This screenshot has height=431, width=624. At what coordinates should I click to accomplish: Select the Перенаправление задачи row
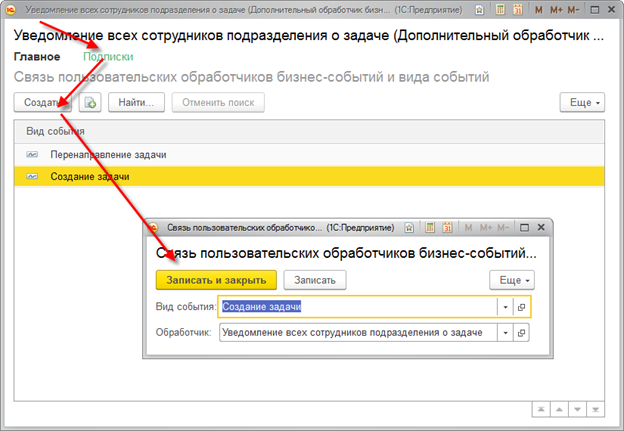(x=108, y=155)
